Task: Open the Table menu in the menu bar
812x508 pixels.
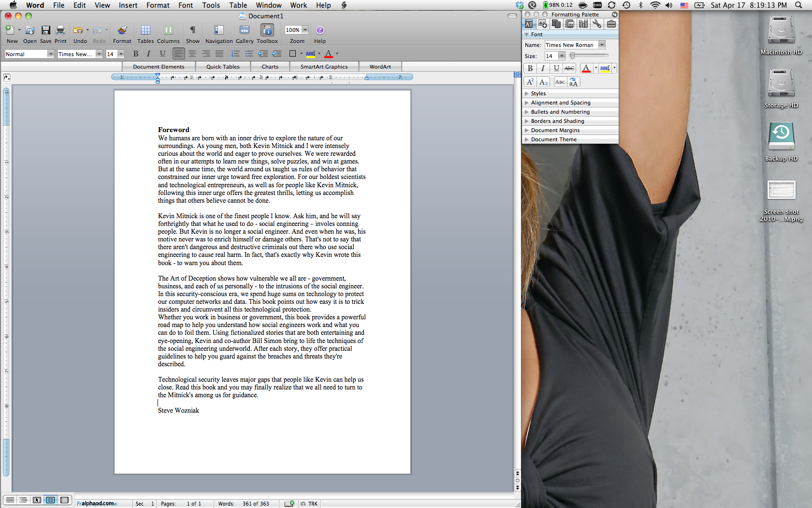Action: (238, 5)
